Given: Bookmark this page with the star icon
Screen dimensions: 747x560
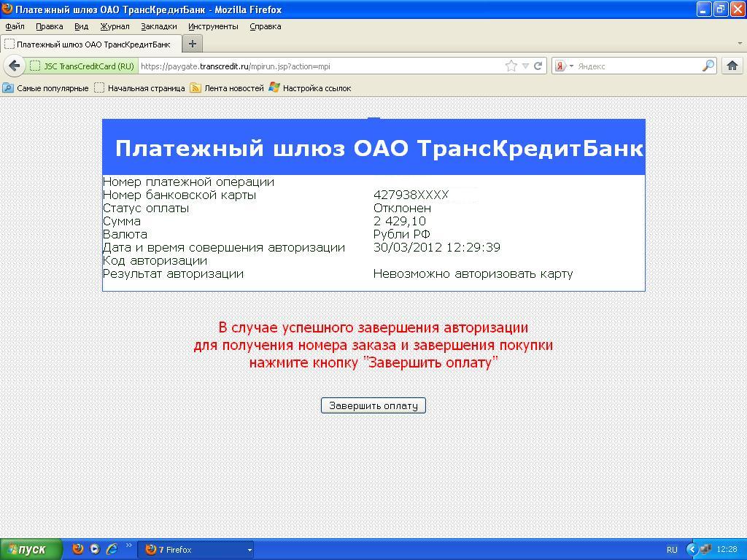Looking at the screenshot, I should [x=511, y=66].
